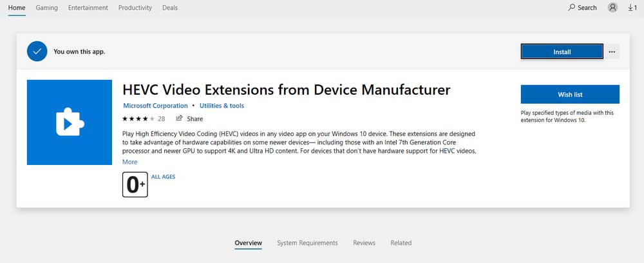The width and height of the screenshot is (644, 263).
Task: Click the ALL AGES rating link
Action: [164, 177]
